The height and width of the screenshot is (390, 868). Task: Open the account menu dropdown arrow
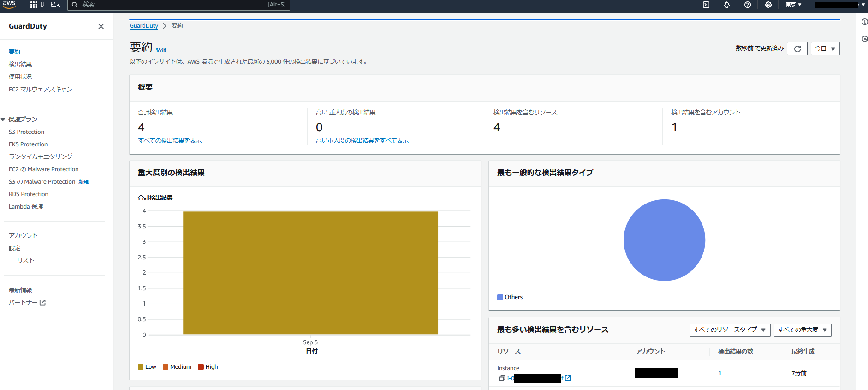click(x=863, y=5)
